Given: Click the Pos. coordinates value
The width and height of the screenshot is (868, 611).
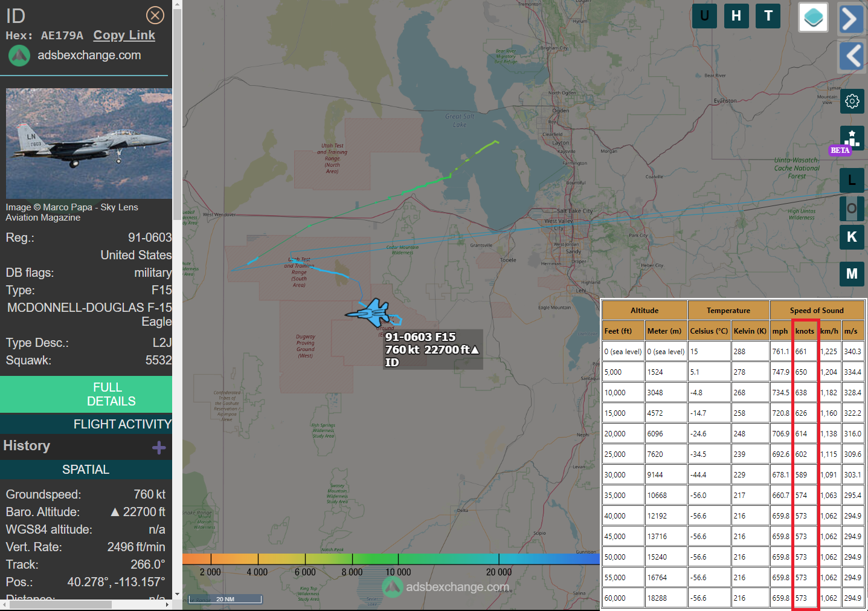Looking at the screenshot, I should click(116, 582).
